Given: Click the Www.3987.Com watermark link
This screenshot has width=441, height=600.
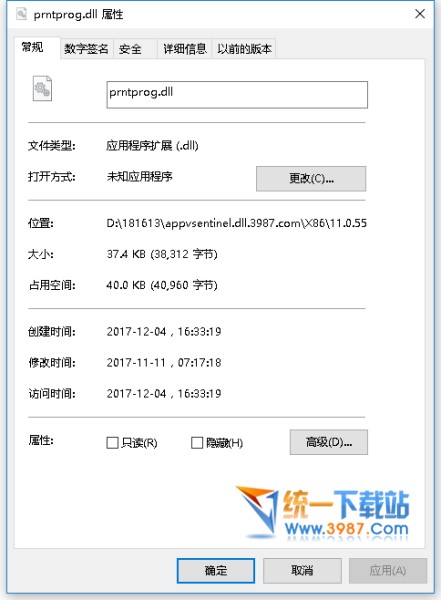Looking at the screenshot, I should pos(346,529).
